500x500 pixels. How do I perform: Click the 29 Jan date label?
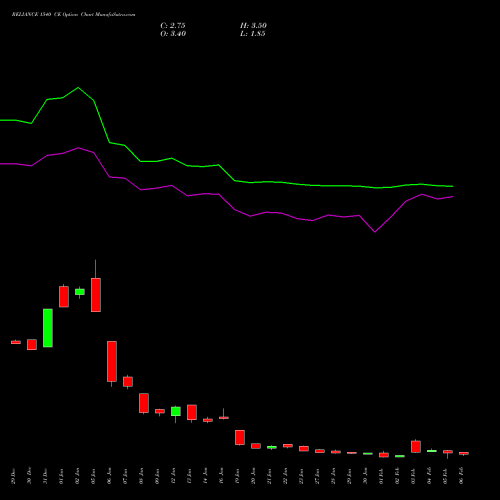tap(349, 476)
